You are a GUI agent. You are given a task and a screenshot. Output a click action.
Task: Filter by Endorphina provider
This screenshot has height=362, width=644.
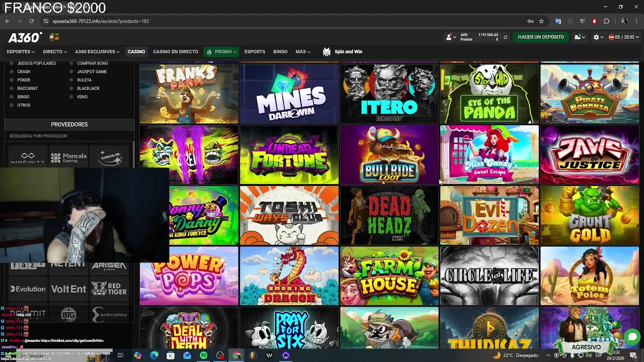point(109,315)
